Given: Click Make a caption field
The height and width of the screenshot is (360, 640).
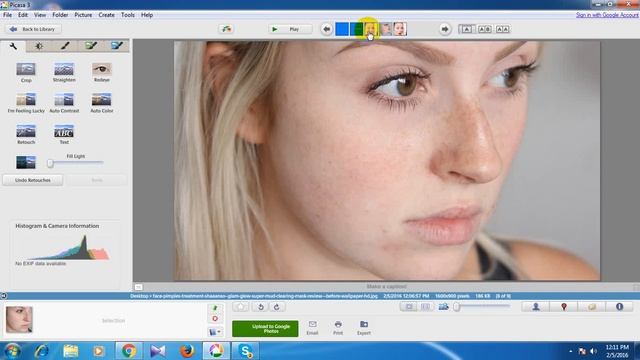Looking at the screenshot, I should 386,287.
